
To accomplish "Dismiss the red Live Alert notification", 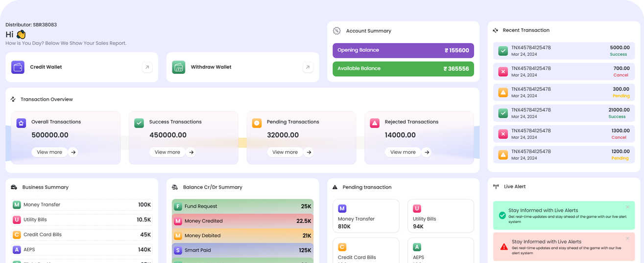I will point(628,239).
